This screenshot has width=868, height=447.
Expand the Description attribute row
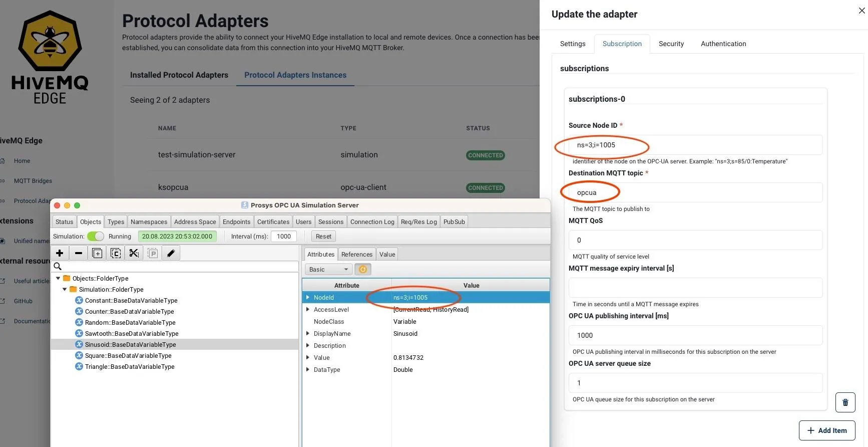[x=307, y=345]
